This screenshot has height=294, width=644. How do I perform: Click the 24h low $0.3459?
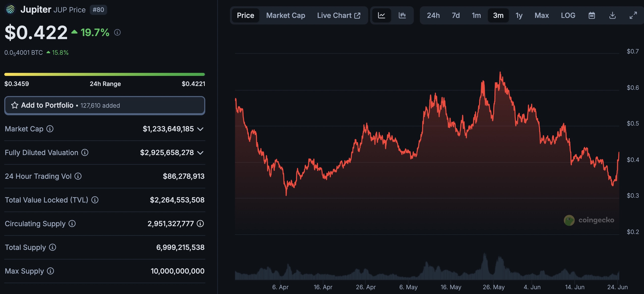(x=17, y=84)
